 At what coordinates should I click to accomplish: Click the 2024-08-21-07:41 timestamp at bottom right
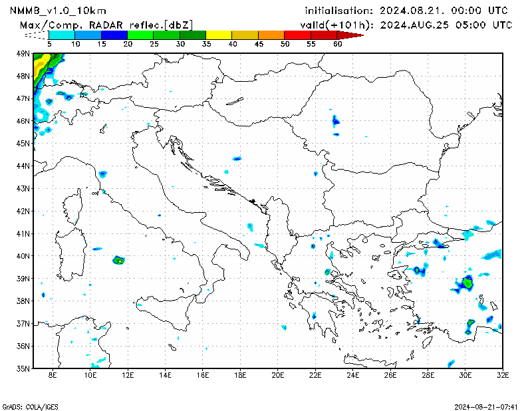coord(487,406)
